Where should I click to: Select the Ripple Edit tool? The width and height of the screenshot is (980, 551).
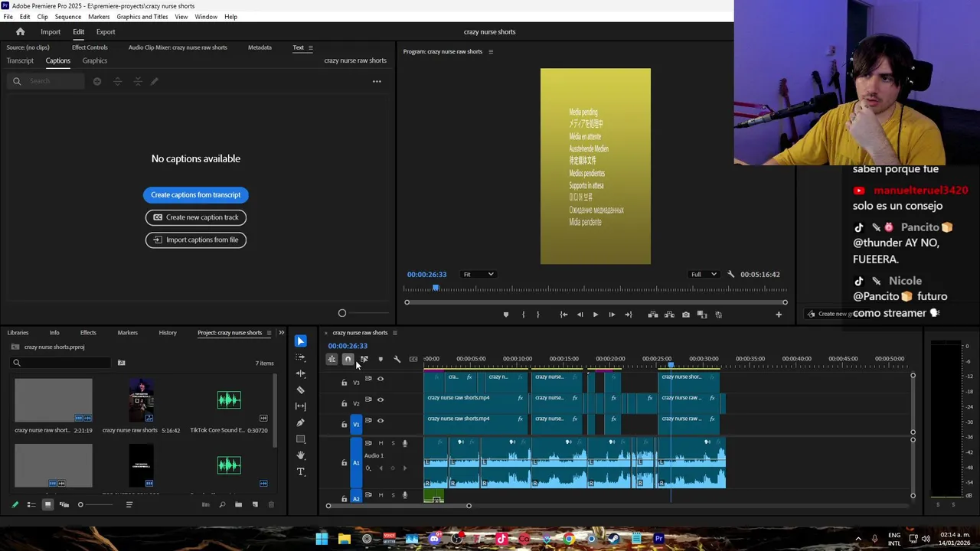click(300, 373)
